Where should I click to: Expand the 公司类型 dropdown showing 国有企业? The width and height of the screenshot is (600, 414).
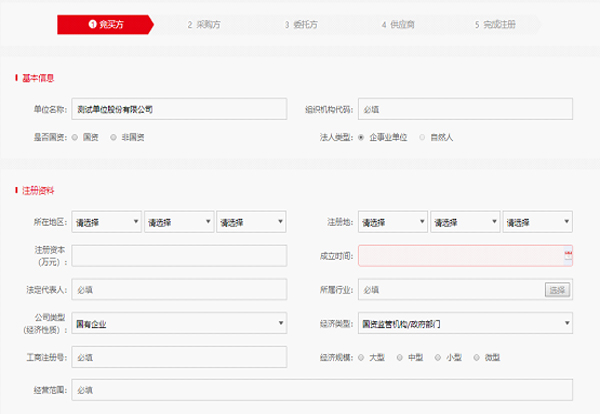coord(179,323)
